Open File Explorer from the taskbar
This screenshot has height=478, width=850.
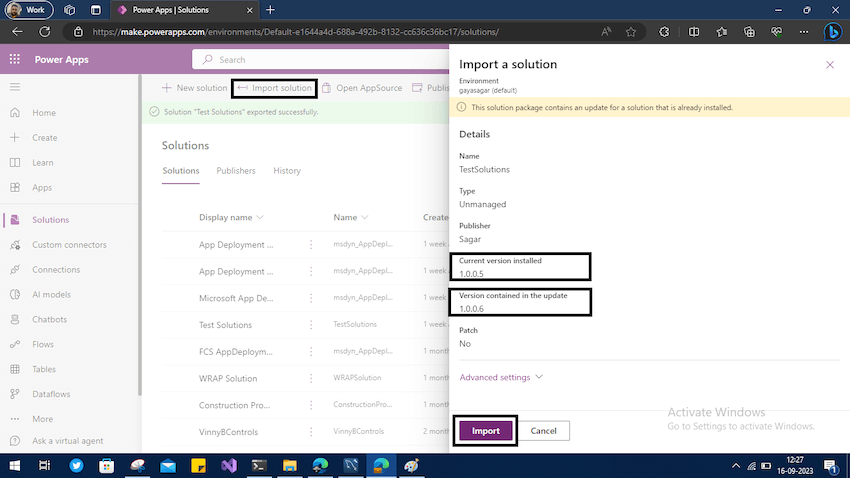[x=289, y=466]
